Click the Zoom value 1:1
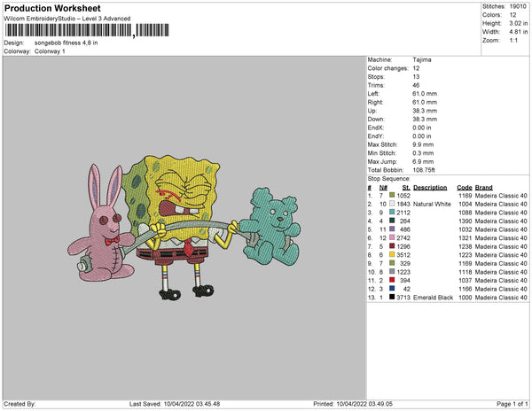532x411 pixels. [513, 41]
